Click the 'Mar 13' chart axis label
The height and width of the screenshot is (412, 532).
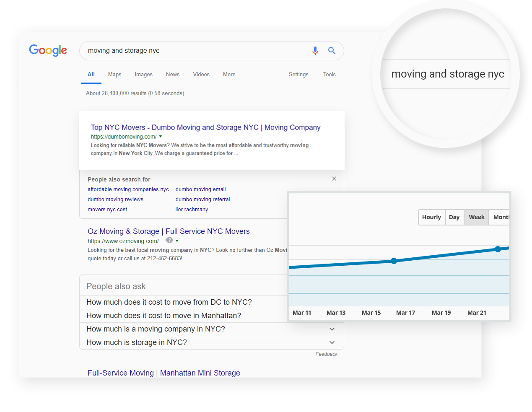click(x=336, y=313)
